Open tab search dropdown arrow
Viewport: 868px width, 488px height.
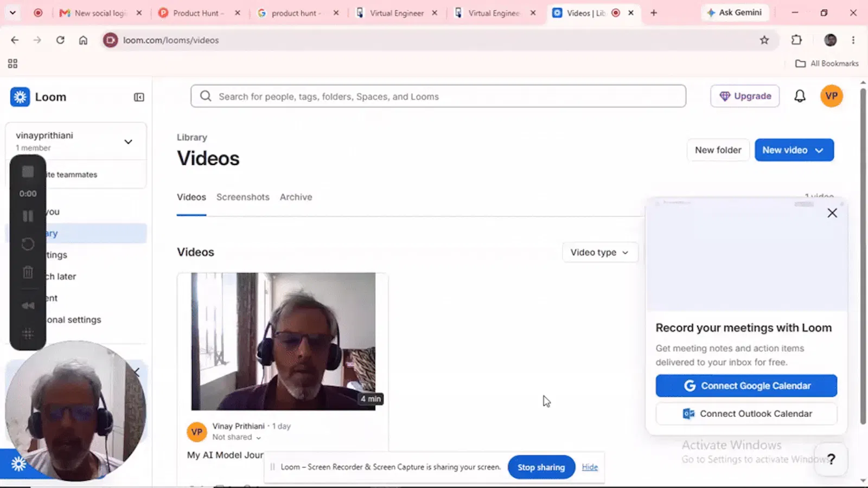[x=12, y=12]
